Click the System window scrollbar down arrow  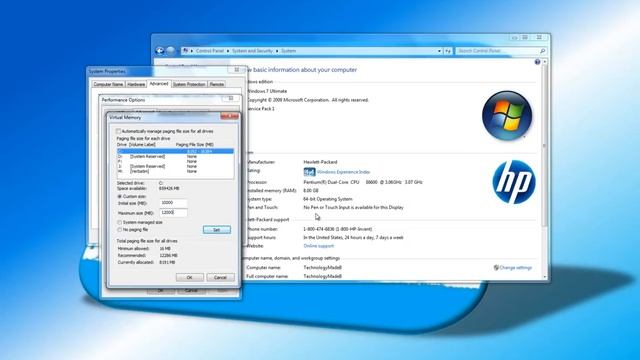pyautogui.click(x=545, y=277)
